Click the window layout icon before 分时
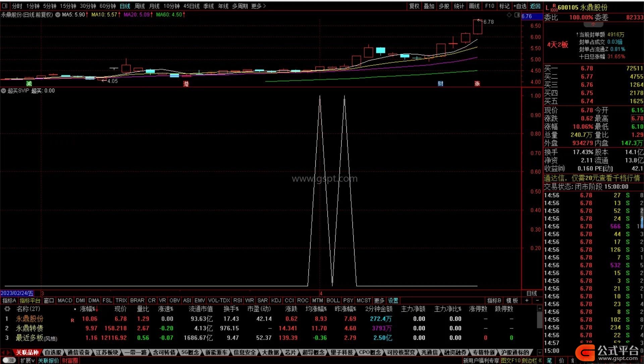644x364 pixels. [x=5, y=6]
